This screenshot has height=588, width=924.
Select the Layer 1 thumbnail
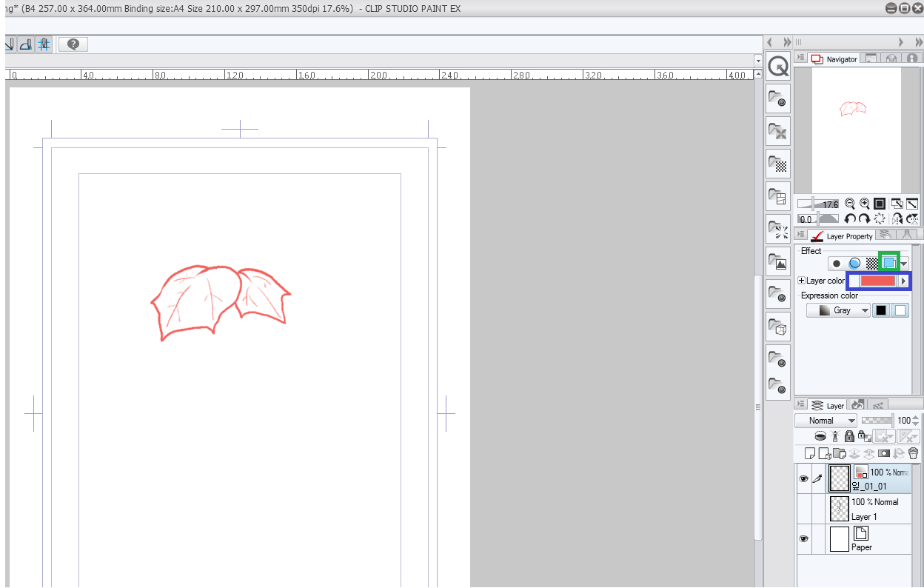click(839, 509)
